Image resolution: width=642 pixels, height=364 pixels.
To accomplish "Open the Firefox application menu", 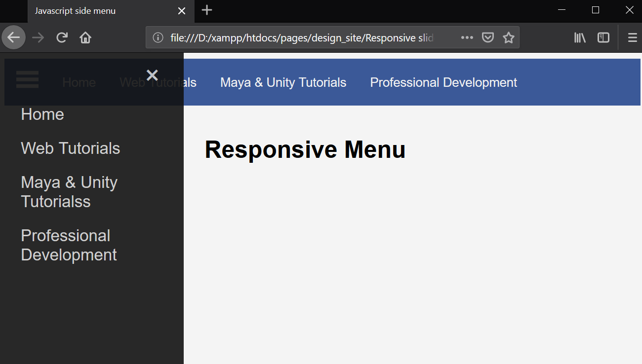I will (632, 37).
